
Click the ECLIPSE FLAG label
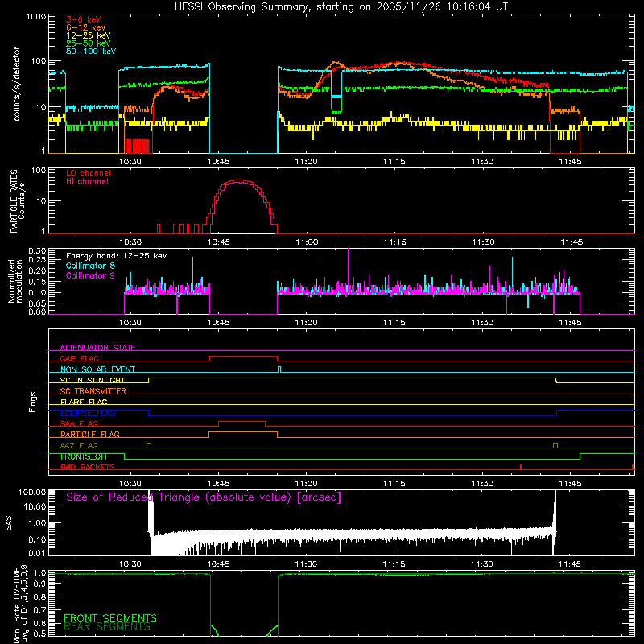(88, 413)
